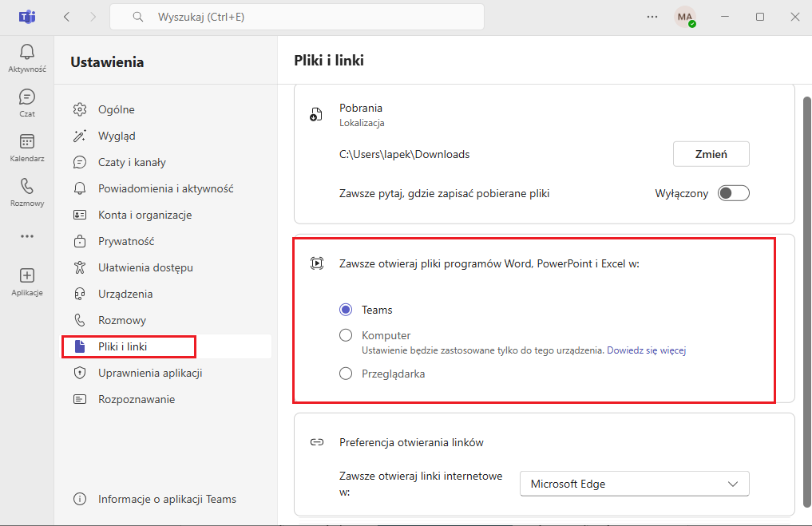The height and width of the screenshot is (526, 812).
Task: Select the Przeglądarka radio button
Action: pyautogui.click(x=346, y=374)
